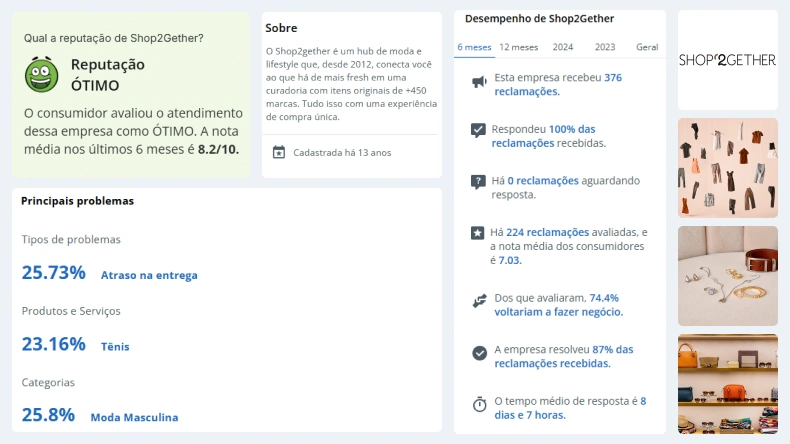Open the 2024 performance tab
Screen dimensions: 790x444
pyautogui.click(x=563, y=47)
